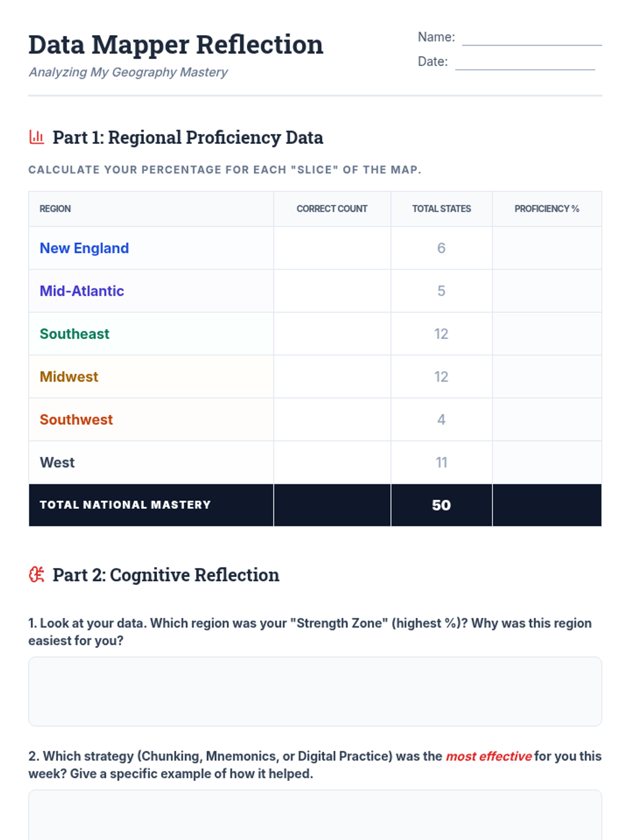Click the brain icon beside Part 2
The height and width of the screenshot is (840, 630).
(36, 575)
